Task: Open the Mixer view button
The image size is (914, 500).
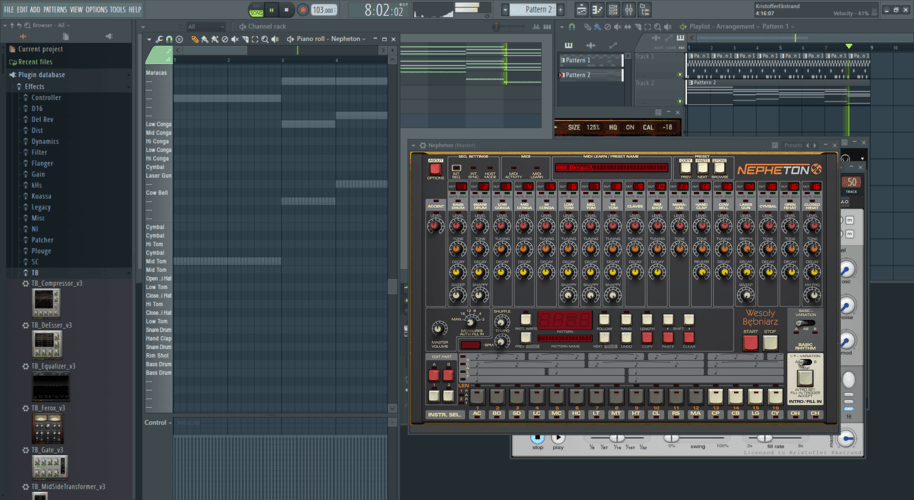Action: click(x=628, y=10)
